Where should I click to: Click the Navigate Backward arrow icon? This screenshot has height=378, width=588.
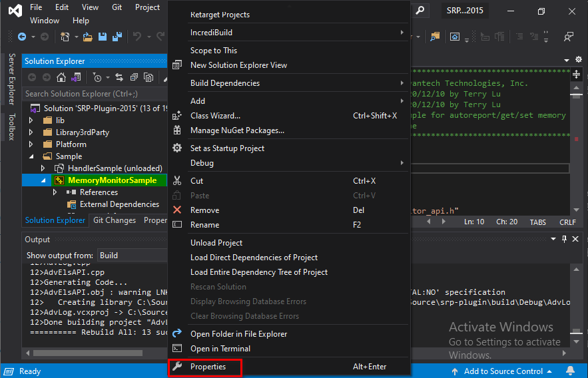pyautogui.click(x=22, y=37)
